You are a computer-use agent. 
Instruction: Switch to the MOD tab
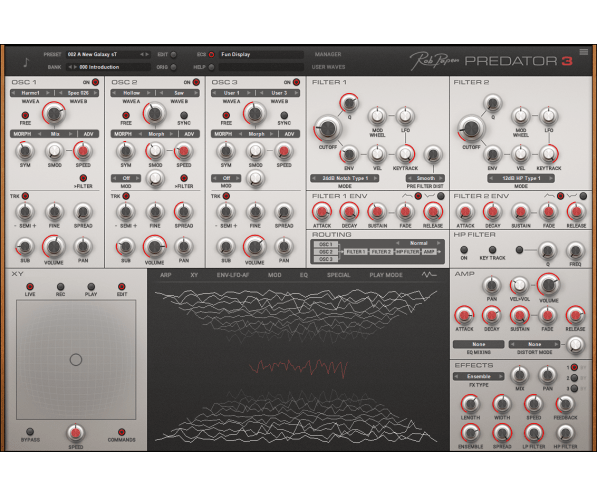275,275
